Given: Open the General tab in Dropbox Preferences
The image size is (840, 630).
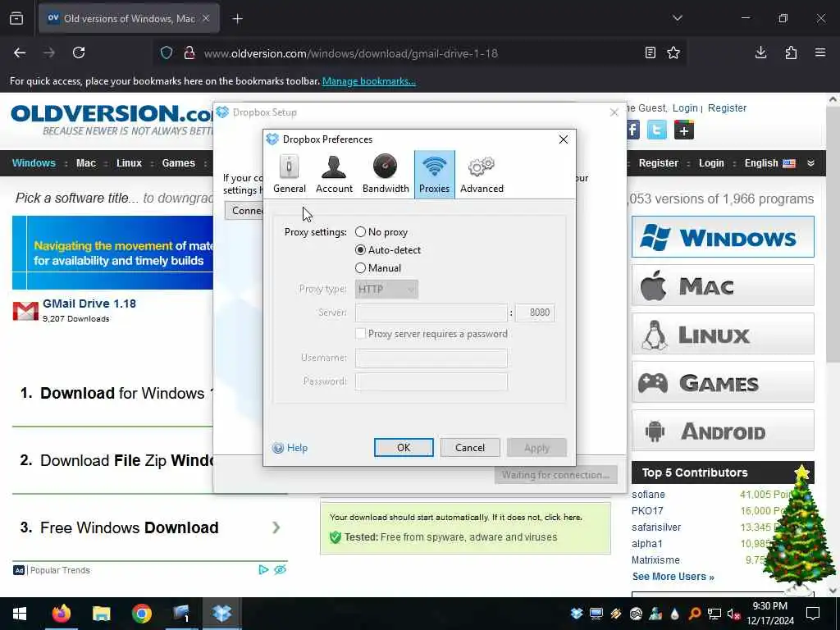Looking at the screenshot, I should pos(290,174).
